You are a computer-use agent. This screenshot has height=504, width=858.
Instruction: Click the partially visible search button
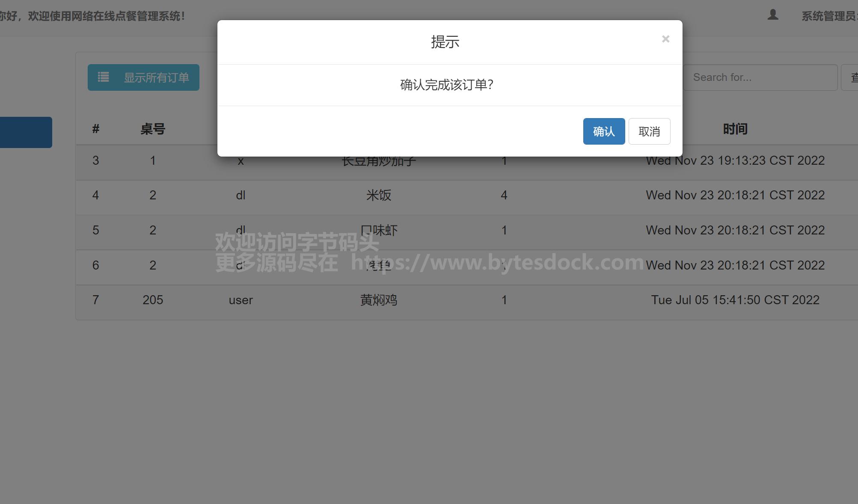[851, 77]
